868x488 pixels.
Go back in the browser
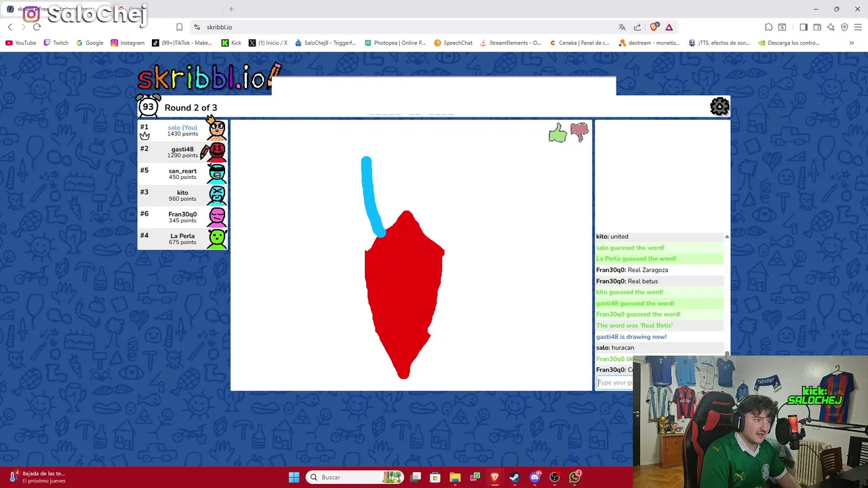click(10, 27)
